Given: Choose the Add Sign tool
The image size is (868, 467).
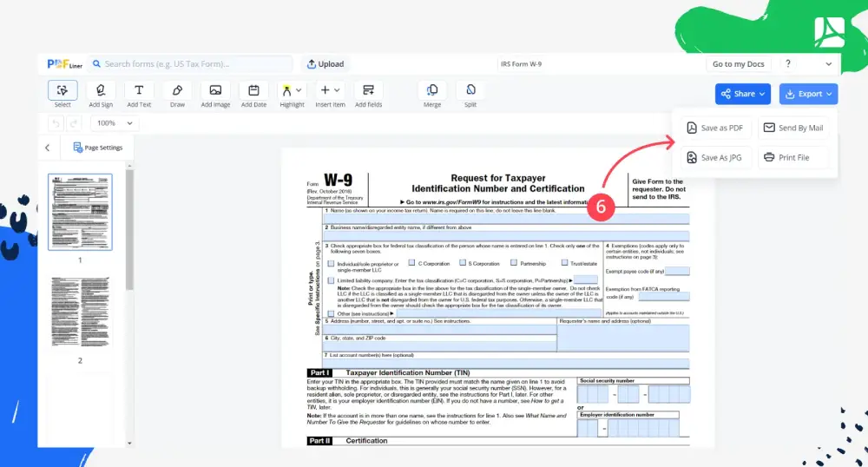Looking at the screenshot, I should (100, 94).
